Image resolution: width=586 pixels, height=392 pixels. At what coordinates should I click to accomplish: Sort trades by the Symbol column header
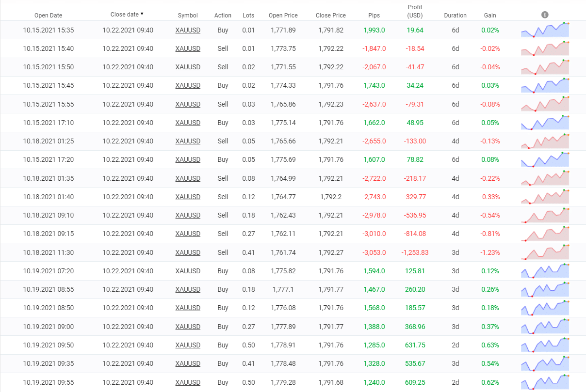pos(188,16)
